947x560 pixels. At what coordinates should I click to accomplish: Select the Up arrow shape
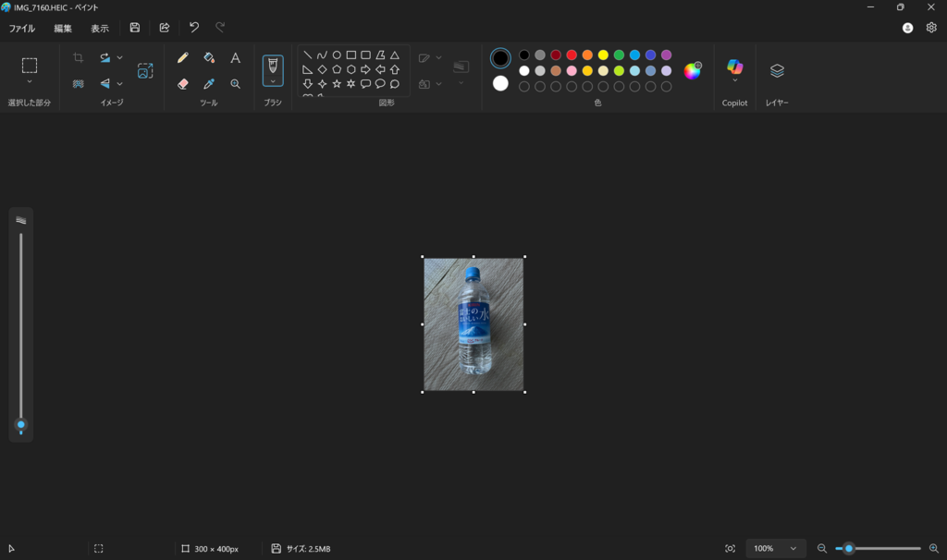tap(394, 69)
